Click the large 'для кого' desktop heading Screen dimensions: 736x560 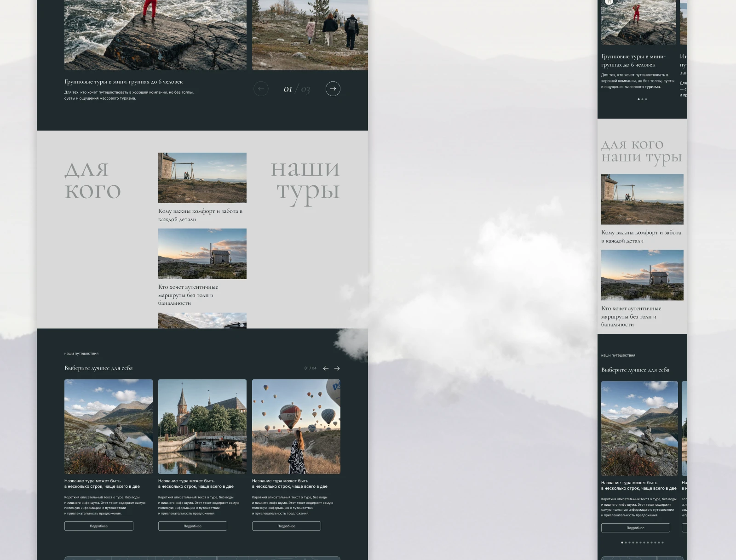click(x=92, y=180)
